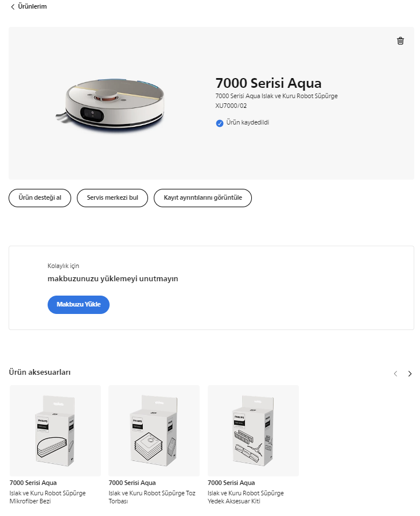Image resolution: width=420 pixels, height=516 pixels.
Task: Click the blue registered checkmark icon
Action: point(219,123)
